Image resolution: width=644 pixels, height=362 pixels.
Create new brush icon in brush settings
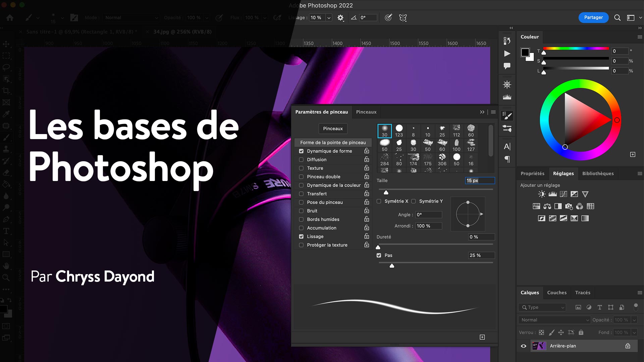click(x=482, y=337)
